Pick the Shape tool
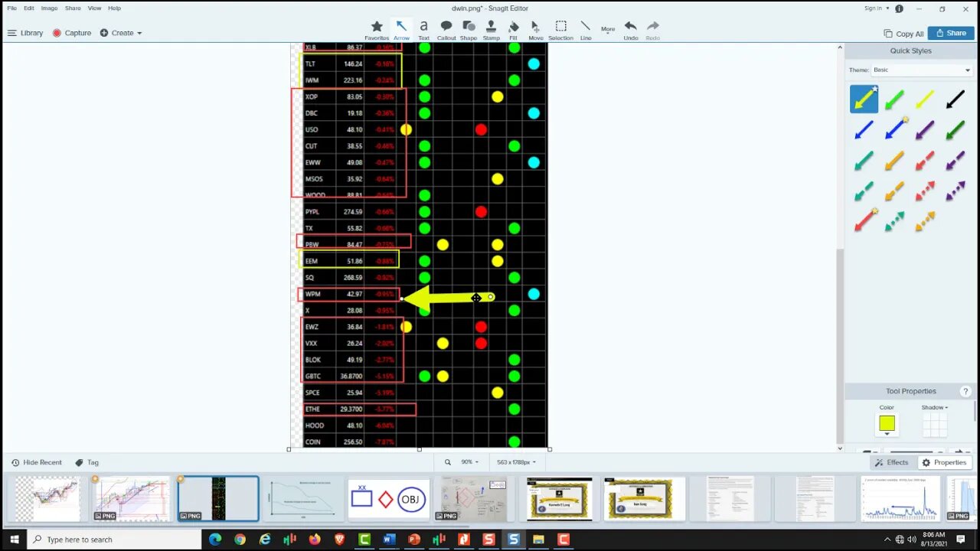The image size is (980, 551). pos(469,29)
